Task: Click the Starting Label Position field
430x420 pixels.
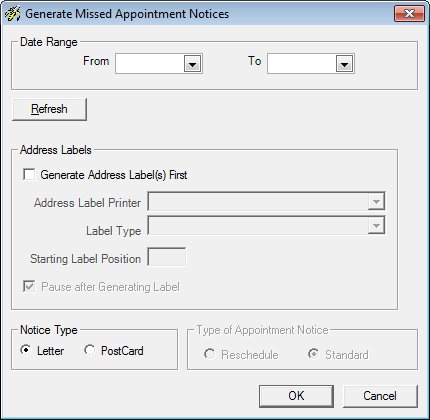Action: 167,257
